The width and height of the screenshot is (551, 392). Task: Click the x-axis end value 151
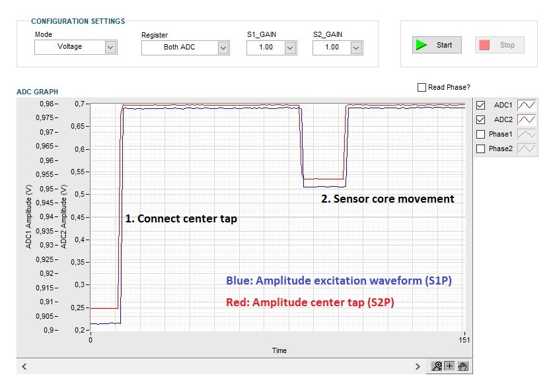[464, 340]
